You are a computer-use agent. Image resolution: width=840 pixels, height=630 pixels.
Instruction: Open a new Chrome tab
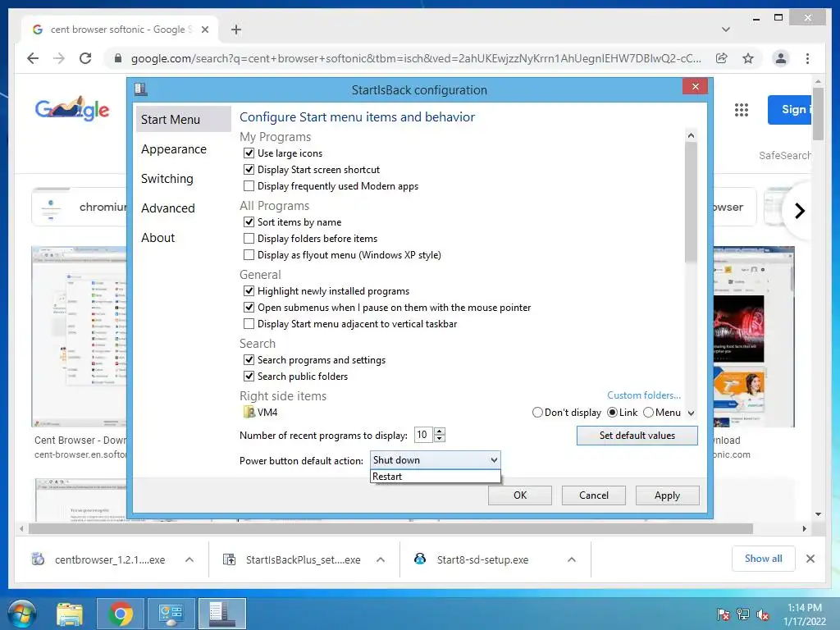tap(236, 30)
